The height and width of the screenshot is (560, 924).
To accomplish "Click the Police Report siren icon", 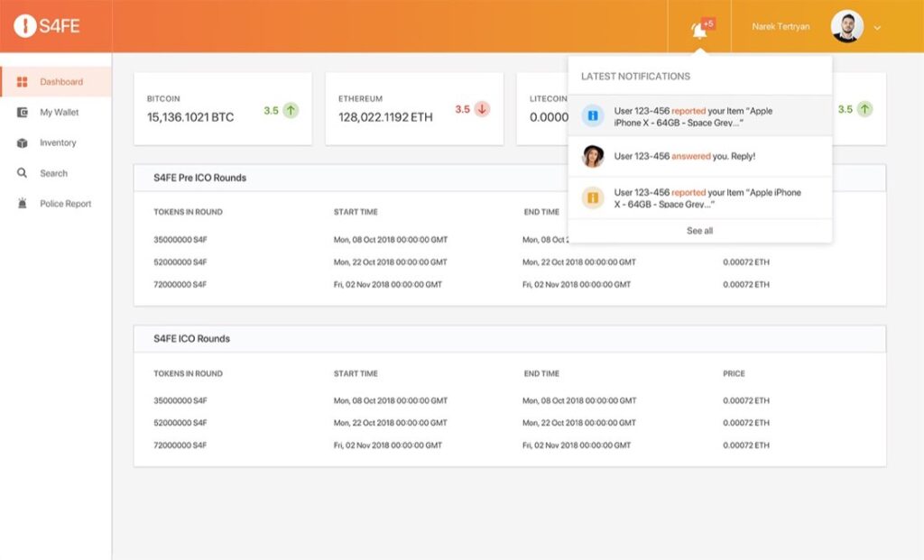I will click(23, 204).
